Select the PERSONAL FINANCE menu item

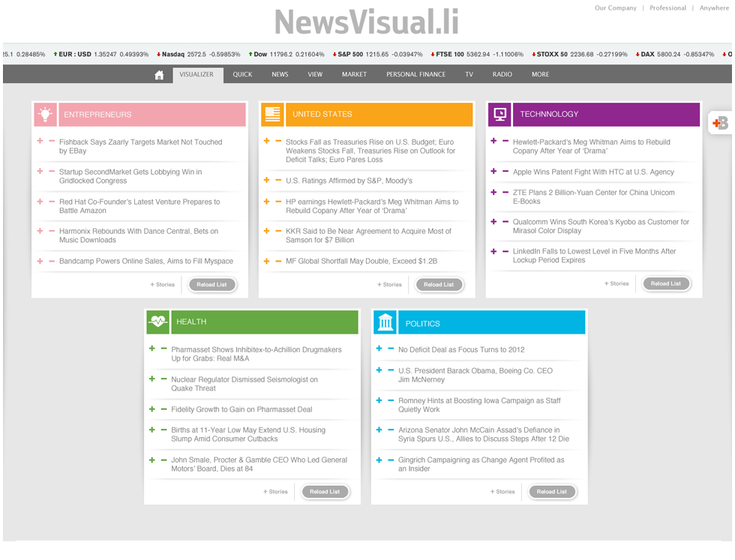[415, 75]
